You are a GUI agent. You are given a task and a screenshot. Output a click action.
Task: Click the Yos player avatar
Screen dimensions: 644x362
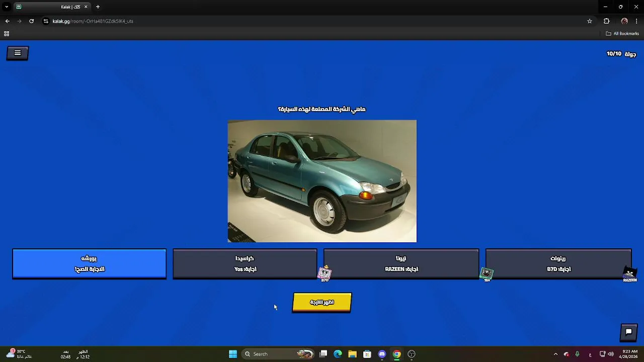487,274
